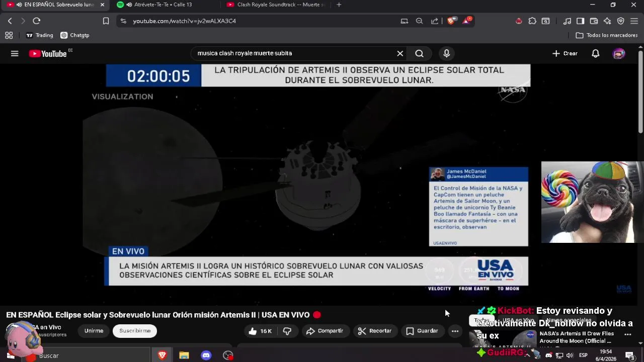The width and height of the screenshot is (644, 362).
Task: Click the Compartir share button
Action: pos(325,331)
